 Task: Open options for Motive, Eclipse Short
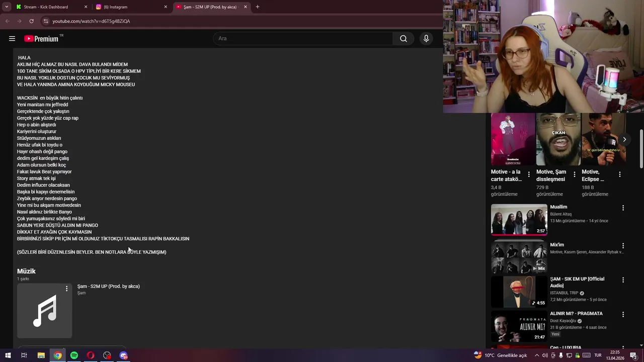coord(619,174)
